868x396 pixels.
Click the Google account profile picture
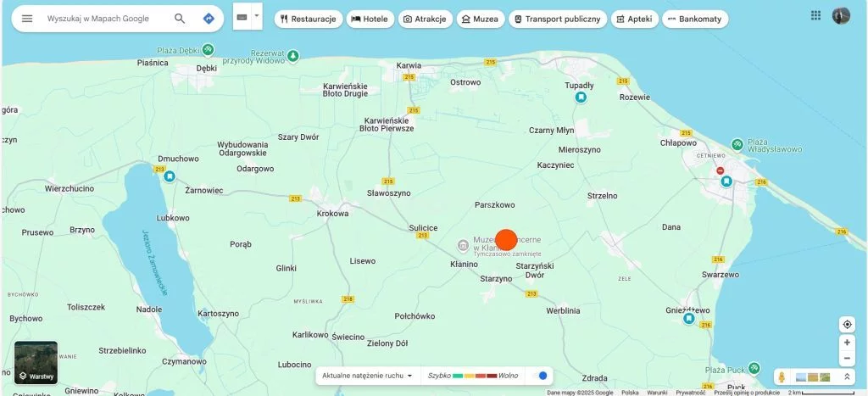(841, 15)
